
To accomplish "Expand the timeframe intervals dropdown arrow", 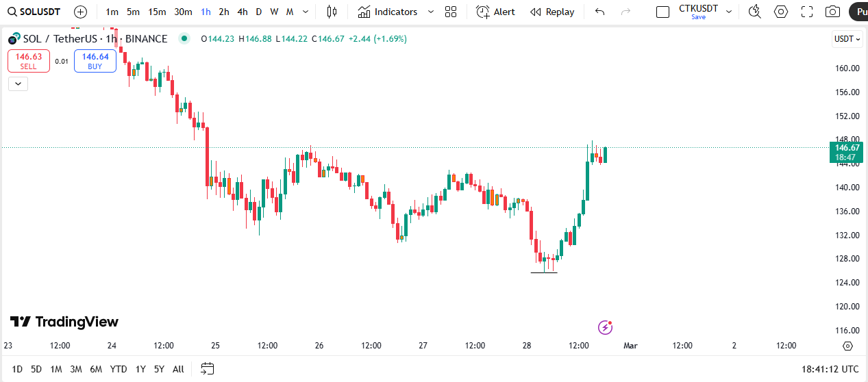I will click(306, 12).
